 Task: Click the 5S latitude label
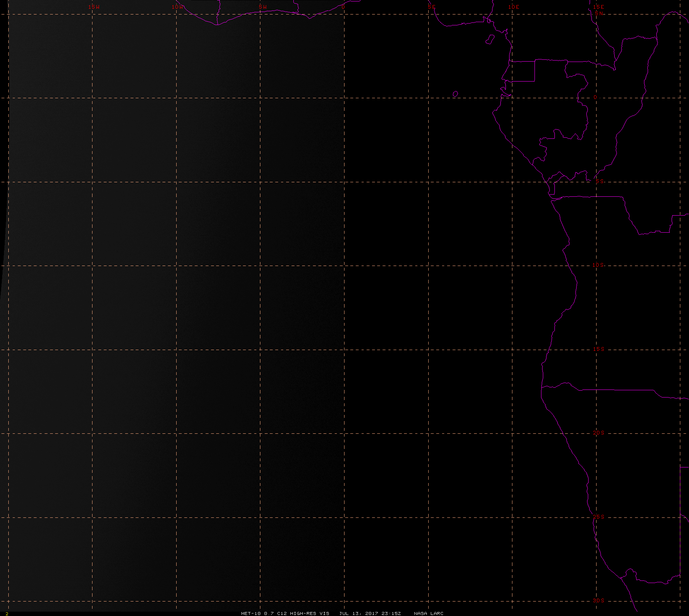point(600,181)
